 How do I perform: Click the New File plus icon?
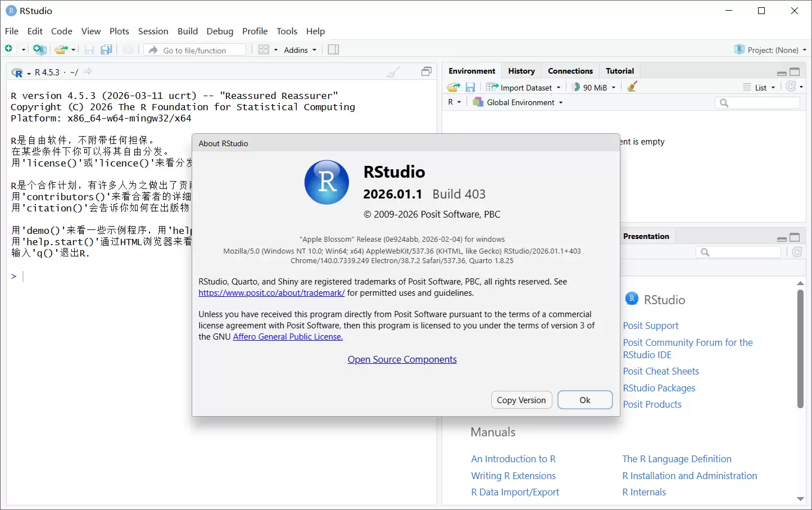[x=9, y=49]
